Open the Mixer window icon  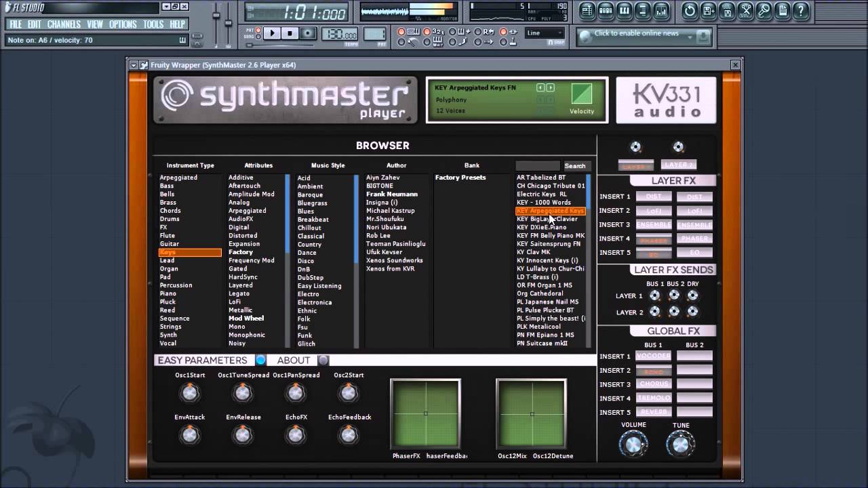coord(661,10)
